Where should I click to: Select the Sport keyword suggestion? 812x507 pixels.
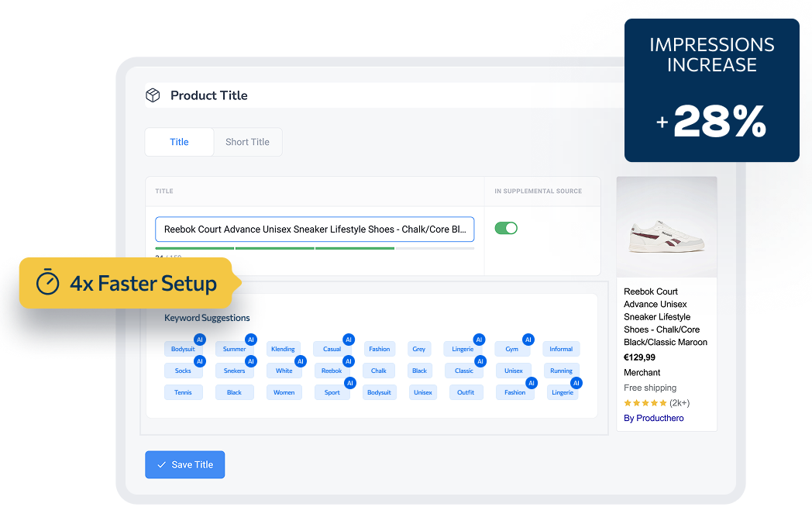click(x=332, y=392)
